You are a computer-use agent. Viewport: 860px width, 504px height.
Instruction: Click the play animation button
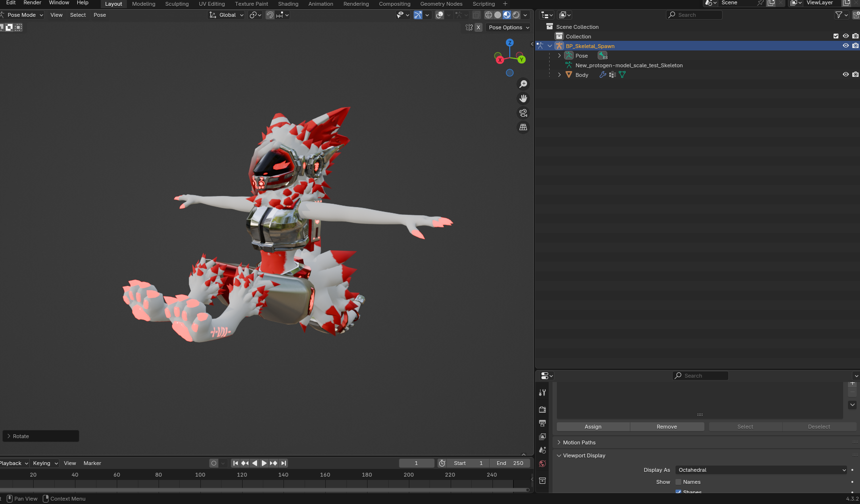click(264, 463)
